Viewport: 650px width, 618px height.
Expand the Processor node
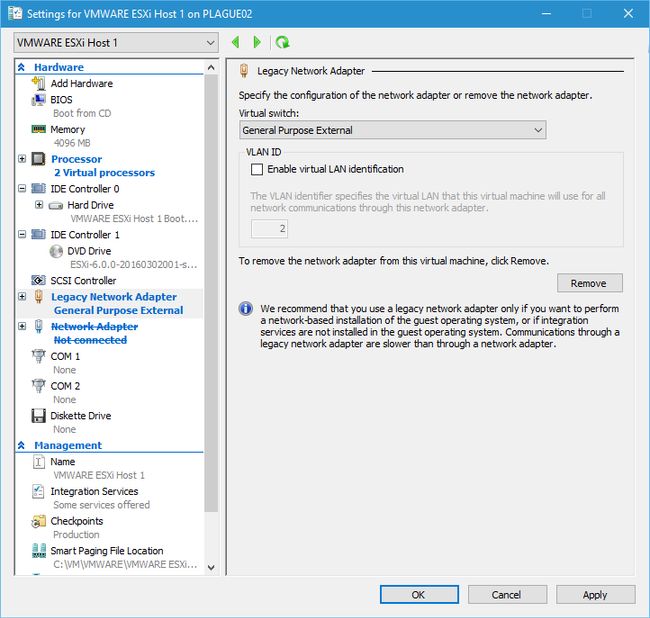coord(22,159)
